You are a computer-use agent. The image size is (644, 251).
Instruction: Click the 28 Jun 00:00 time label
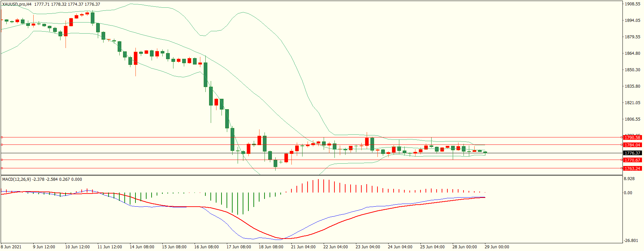click(x=465, y=247)
